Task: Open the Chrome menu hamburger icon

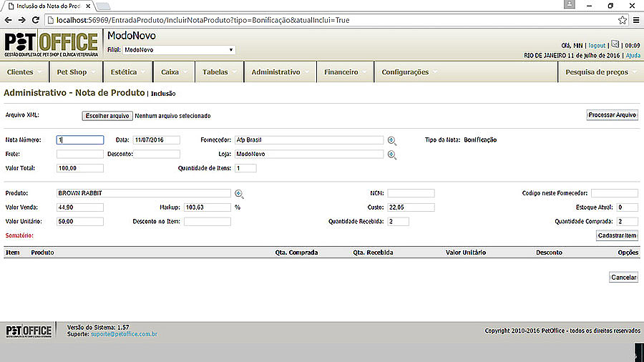Action: coord(635,20)
